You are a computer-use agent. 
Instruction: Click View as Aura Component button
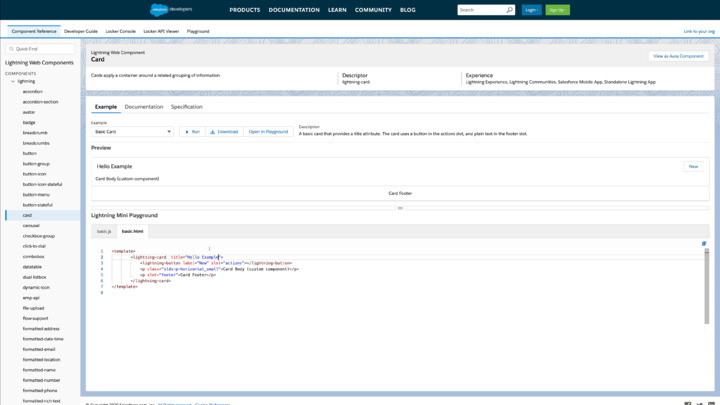678,56
